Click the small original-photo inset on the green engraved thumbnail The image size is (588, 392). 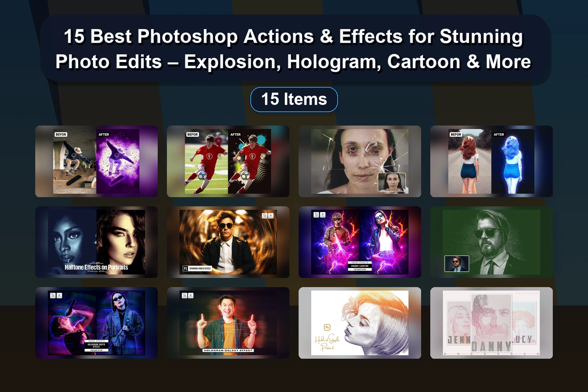[x=457, y=264]
